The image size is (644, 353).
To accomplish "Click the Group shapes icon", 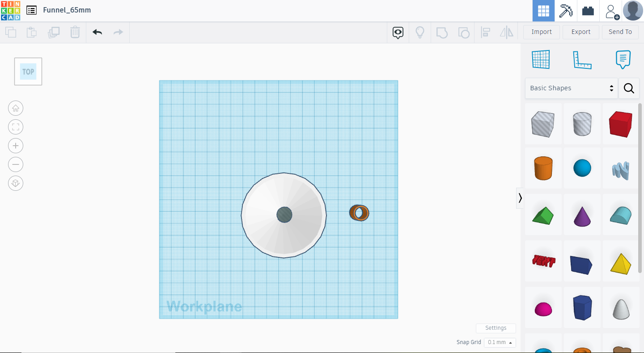I will [x=442, y=32].
